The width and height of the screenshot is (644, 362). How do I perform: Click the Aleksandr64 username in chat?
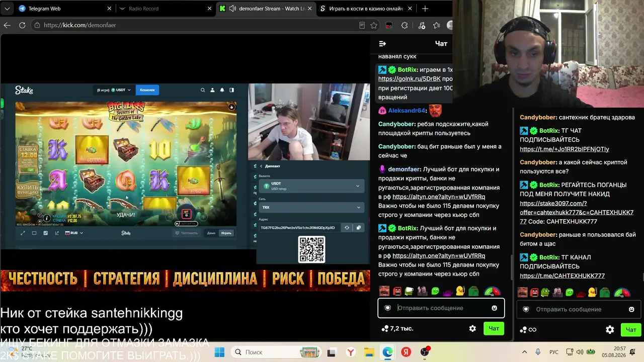tap(407, 111)
